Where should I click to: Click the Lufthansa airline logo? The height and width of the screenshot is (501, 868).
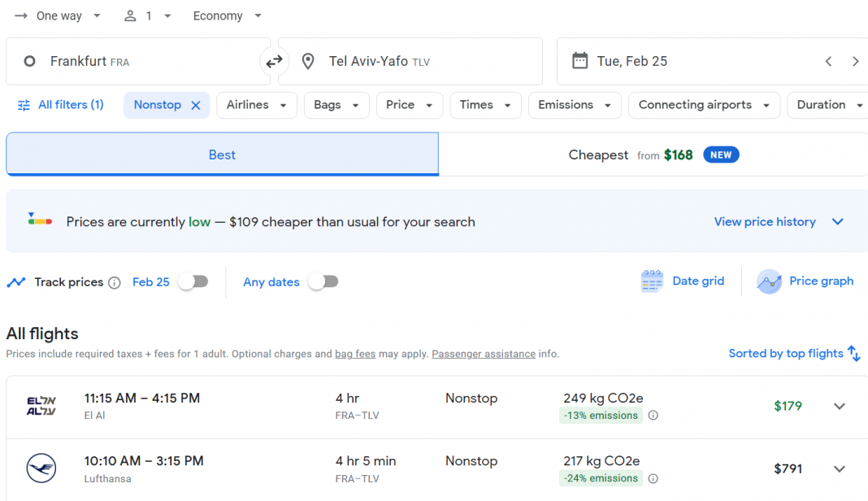41,468
